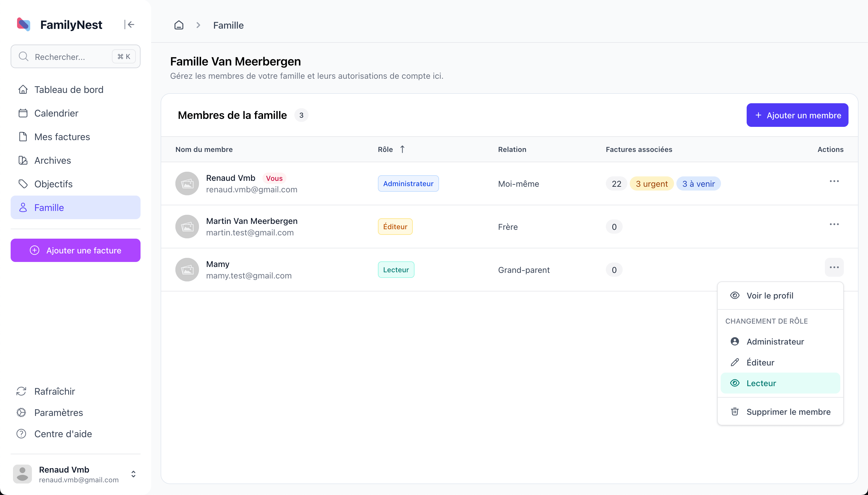Viewport: 868px width, 495px height.
Task: Sort members by Rôle column arrow
Action: [x=402, y=149]
